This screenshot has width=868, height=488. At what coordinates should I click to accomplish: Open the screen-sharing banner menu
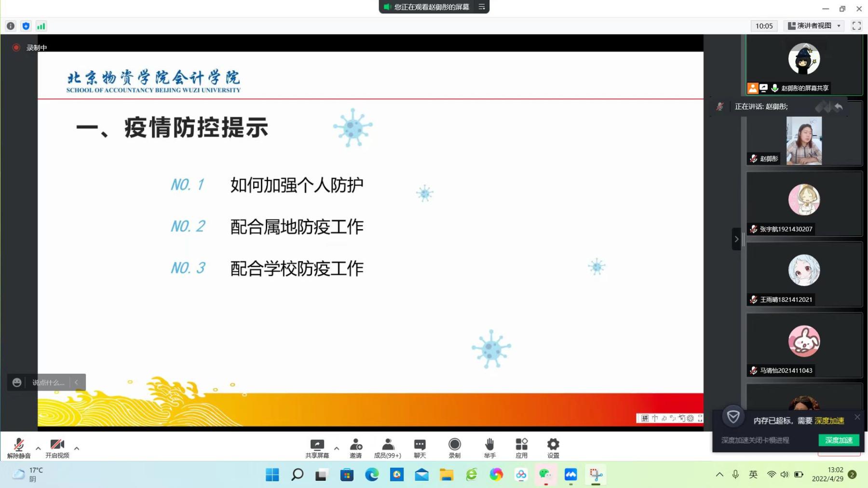tap(482, 7)
